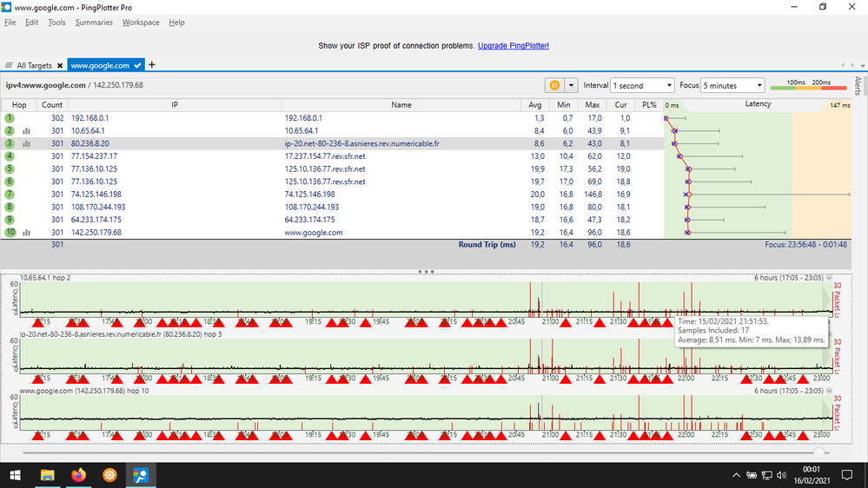
Task: Open the Summaries menu
Action: 94,22
